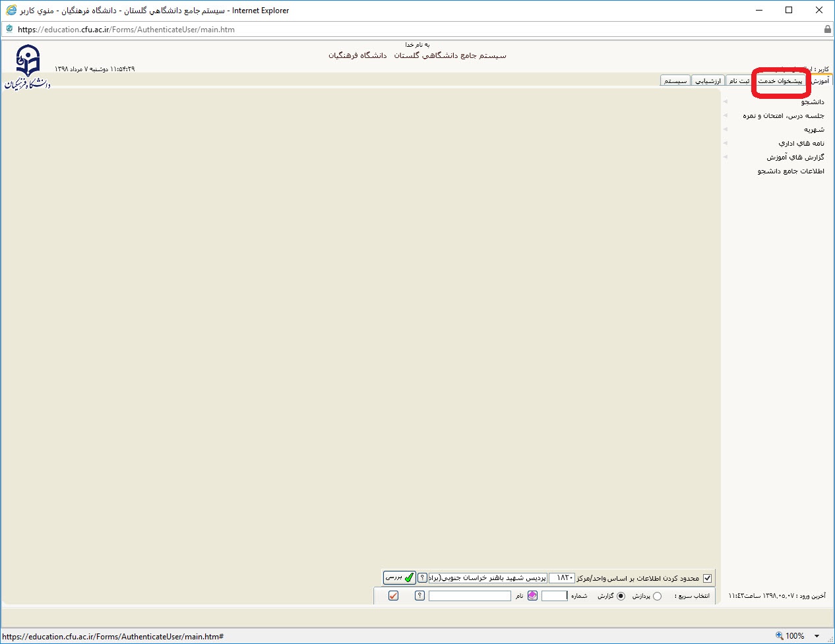This screenshot has width=835, height=644.
Task: Click the help question mark next to campus name
Action: click(423, 578)
